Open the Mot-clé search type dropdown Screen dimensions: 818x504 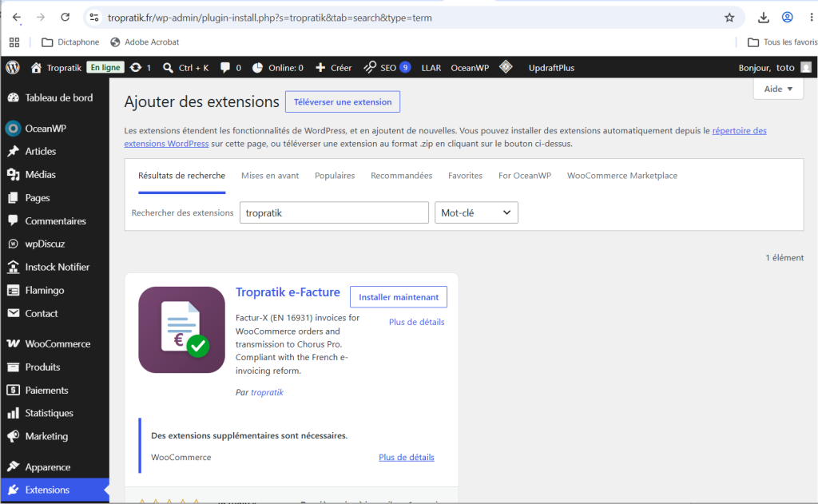(476, 213)
